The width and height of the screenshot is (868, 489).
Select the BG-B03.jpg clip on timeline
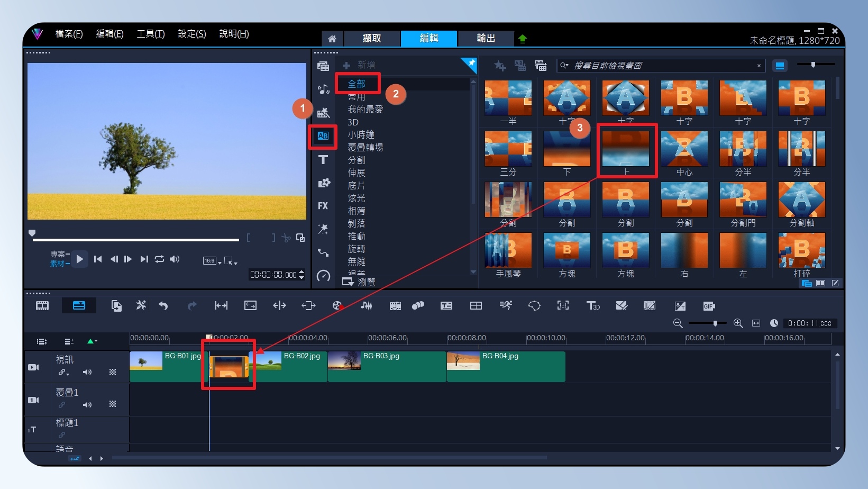(x=387, y=366)
